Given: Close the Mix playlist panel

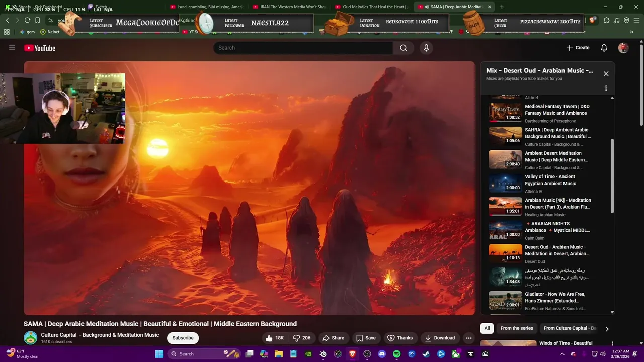Looking at the screenshot, I should [x=606, y=73].
